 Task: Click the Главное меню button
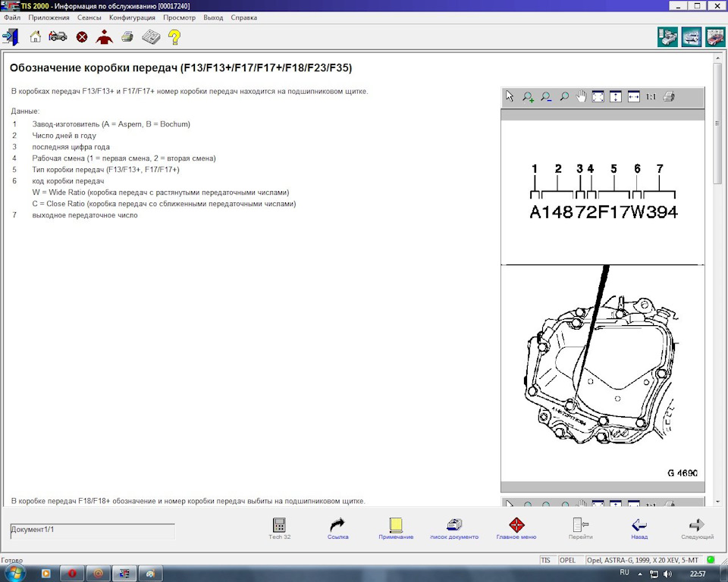tap(516, 528)
